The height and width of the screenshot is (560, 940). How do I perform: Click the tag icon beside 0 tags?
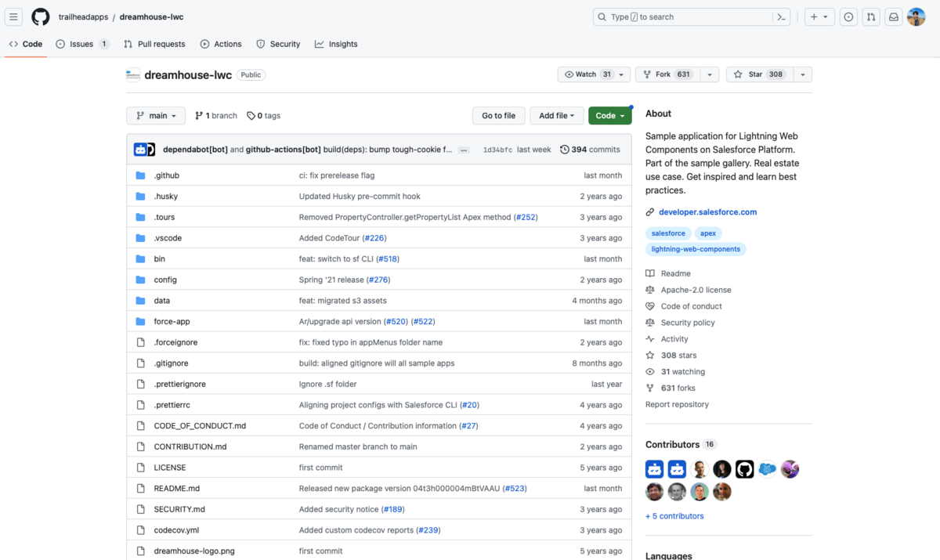[251, 116]
